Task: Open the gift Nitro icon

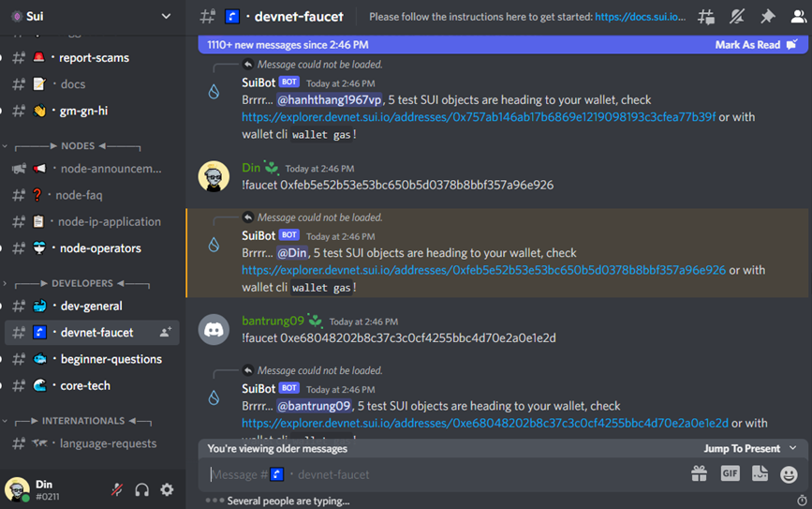Action: point(699,473)
